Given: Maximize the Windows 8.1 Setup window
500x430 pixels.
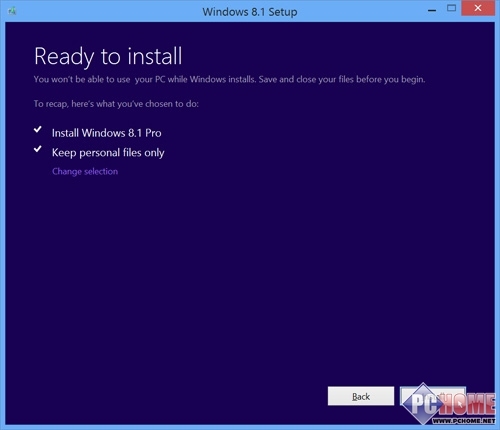Looking at the screenshot, I should (x=451, y=8).
